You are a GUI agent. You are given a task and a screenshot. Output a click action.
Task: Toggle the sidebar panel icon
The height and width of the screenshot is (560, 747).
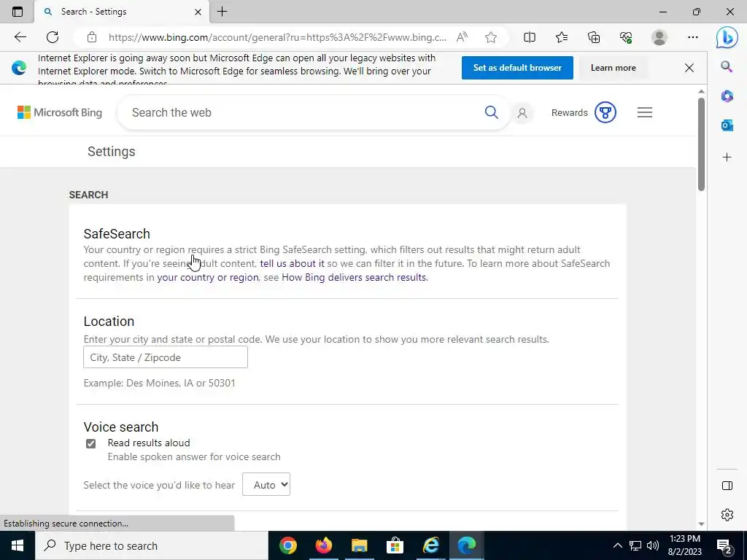[727, 486]
